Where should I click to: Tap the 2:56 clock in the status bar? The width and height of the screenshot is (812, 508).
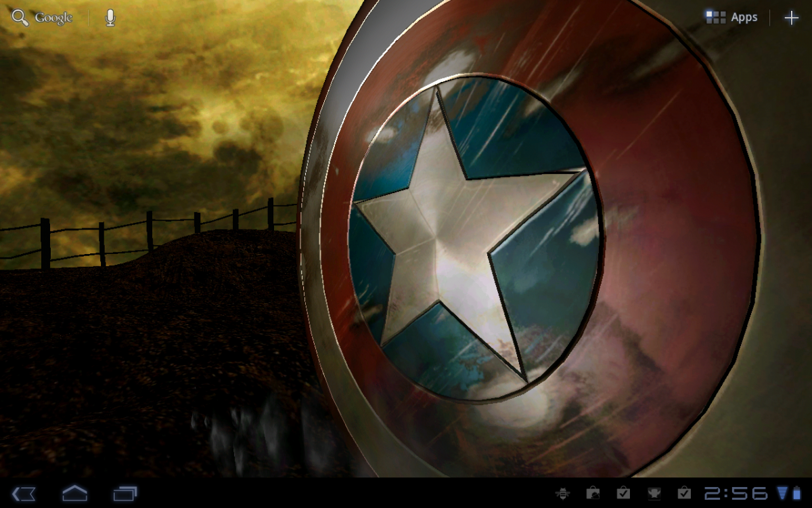(x=736, y=493)
